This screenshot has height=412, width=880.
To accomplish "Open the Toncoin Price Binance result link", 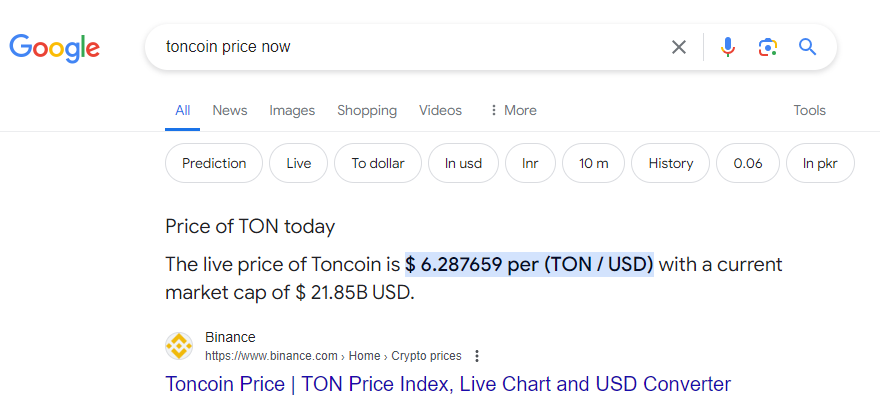I will [448, 383].
